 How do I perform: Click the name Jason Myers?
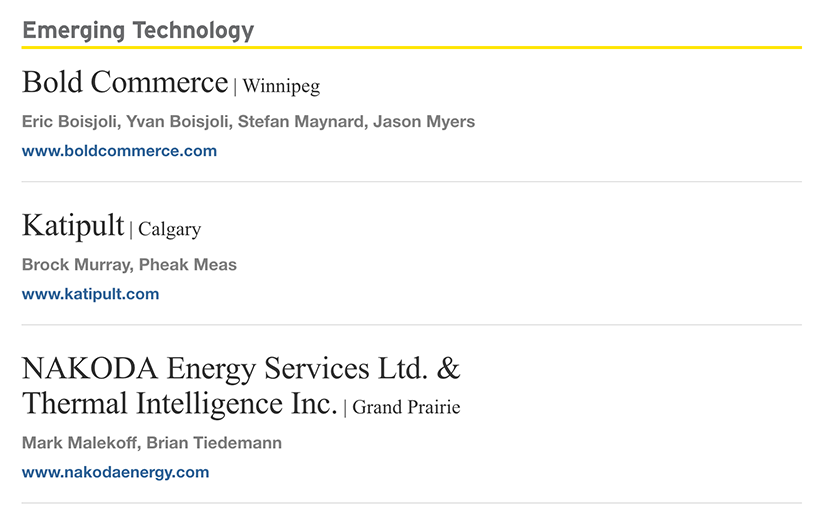pos(424,122)
